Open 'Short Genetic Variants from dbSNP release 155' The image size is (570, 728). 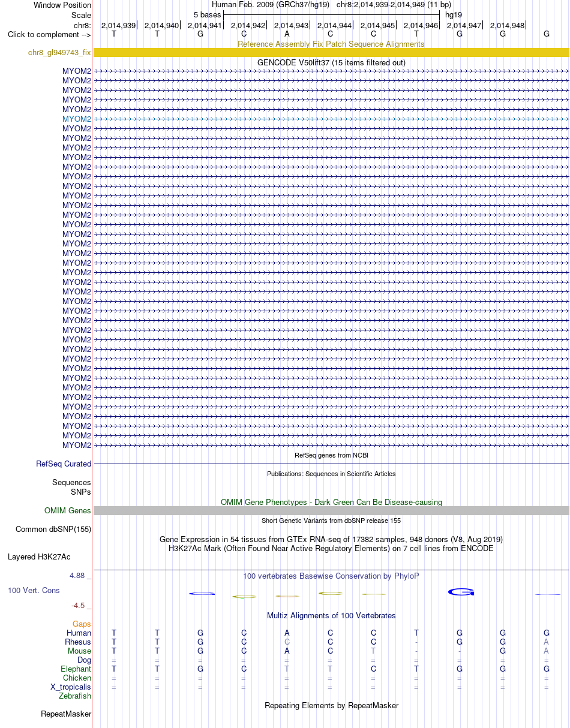coord(331,521)
